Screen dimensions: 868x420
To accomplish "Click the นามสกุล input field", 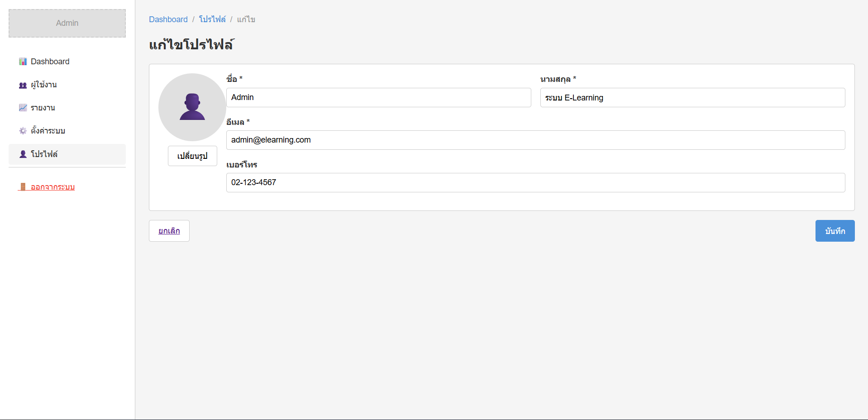I will [x=692, y=98].
